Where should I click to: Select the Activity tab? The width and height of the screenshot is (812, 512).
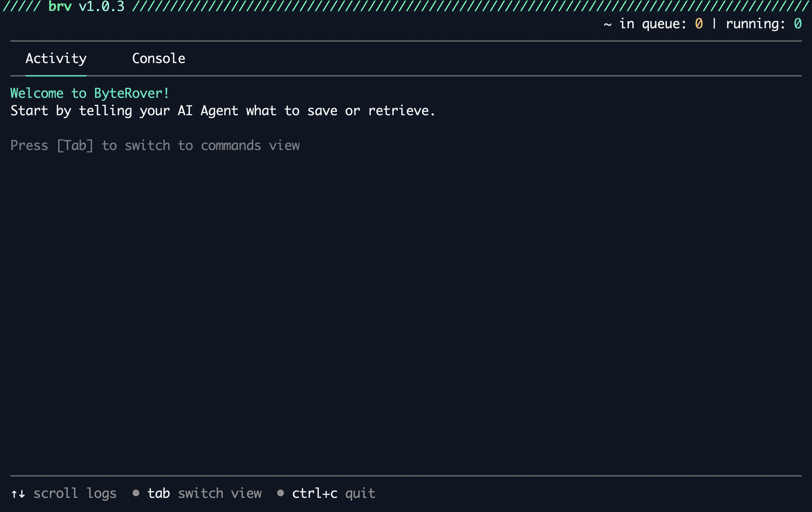click(56, 59)
